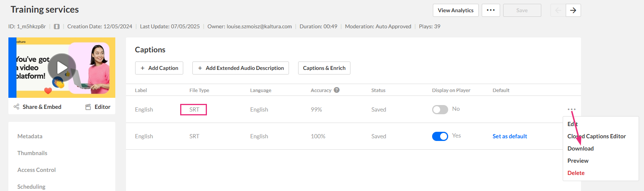Play the Training services video thumbnail
Viewport: 644px width, 191px height.
click(x=62, y=68)
